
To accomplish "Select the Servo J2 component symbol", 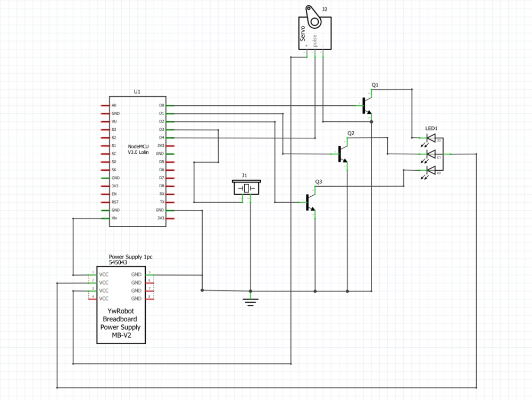I will coord(314,32).
